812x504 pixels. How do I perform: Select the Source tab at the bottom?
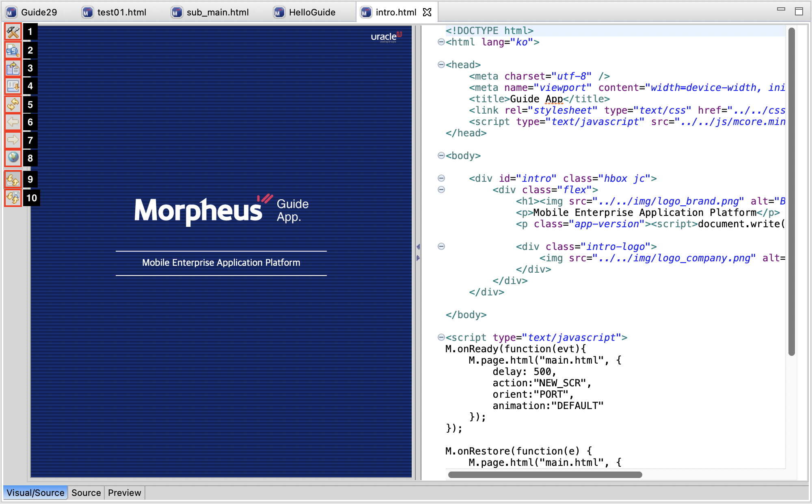(x=86, y=492)
